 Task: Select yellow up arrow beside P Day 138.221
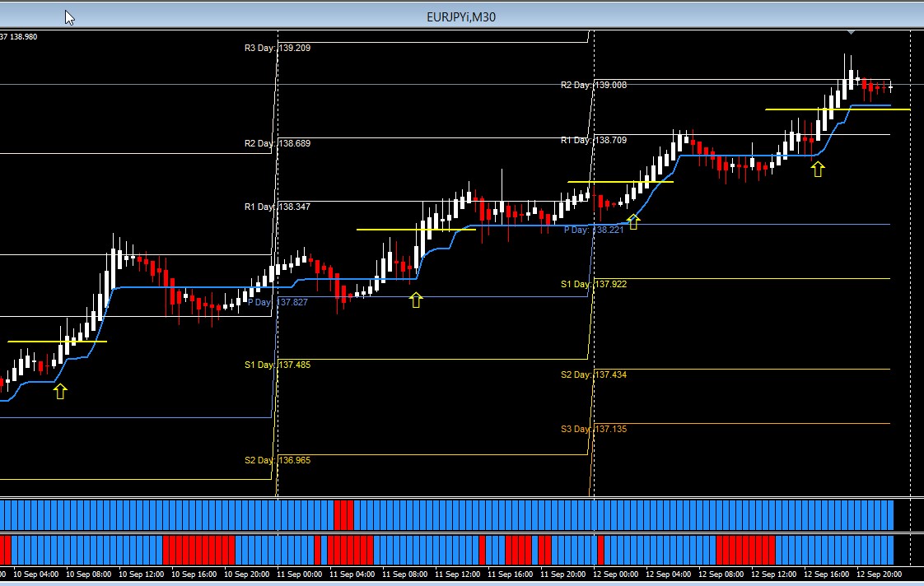(633, 221)
